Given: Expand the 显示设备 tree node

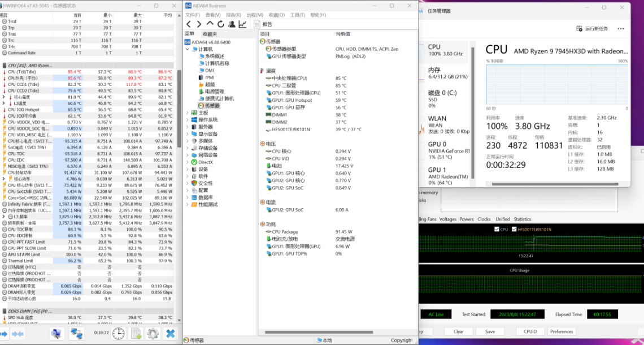Looking at the screenshot, I should [x=188, y=134].
